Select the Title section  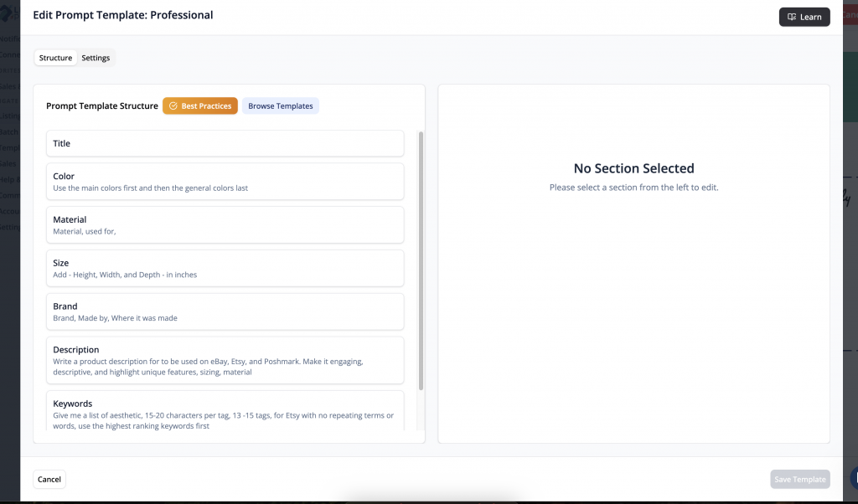[225, 143]
